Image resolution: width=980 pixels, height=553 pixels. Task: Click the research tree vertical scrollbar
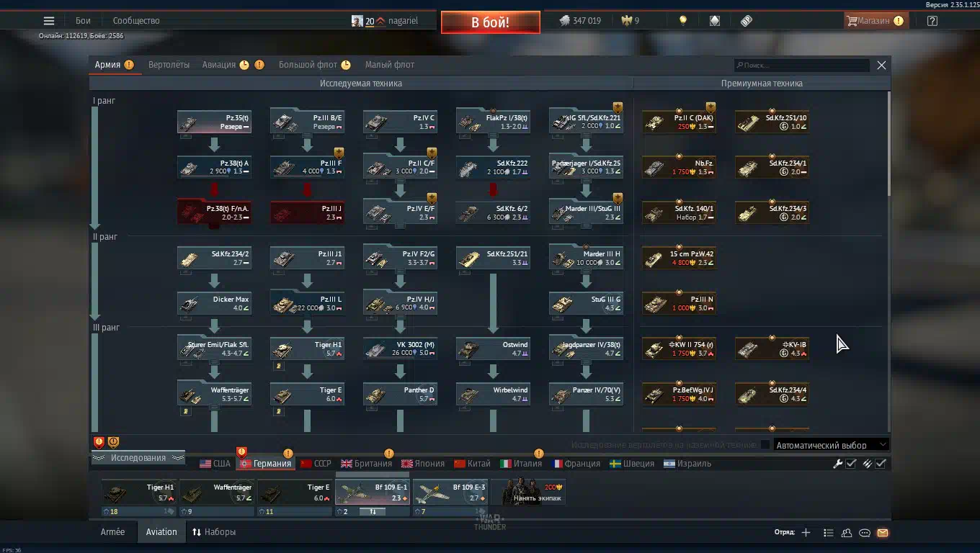pos(889,143)
